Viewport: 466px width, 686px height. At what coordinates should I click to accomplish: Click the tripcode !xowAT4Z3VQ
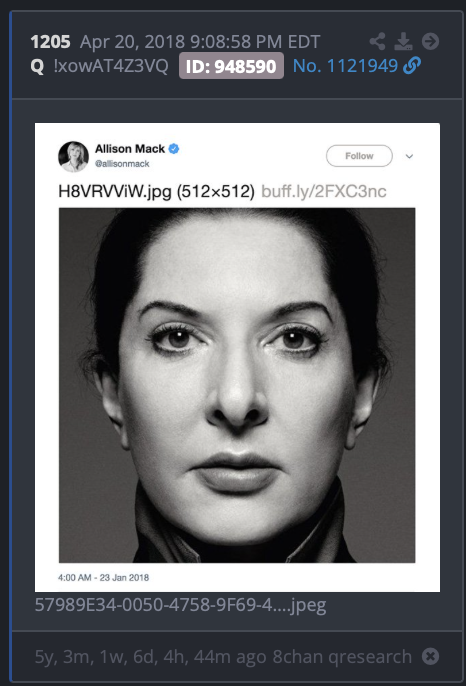[111, 66]
